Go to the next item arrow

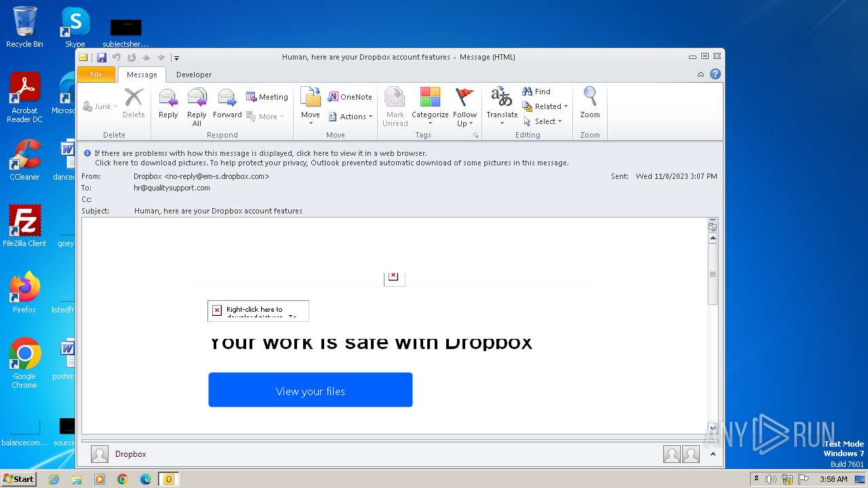[161, 58]
